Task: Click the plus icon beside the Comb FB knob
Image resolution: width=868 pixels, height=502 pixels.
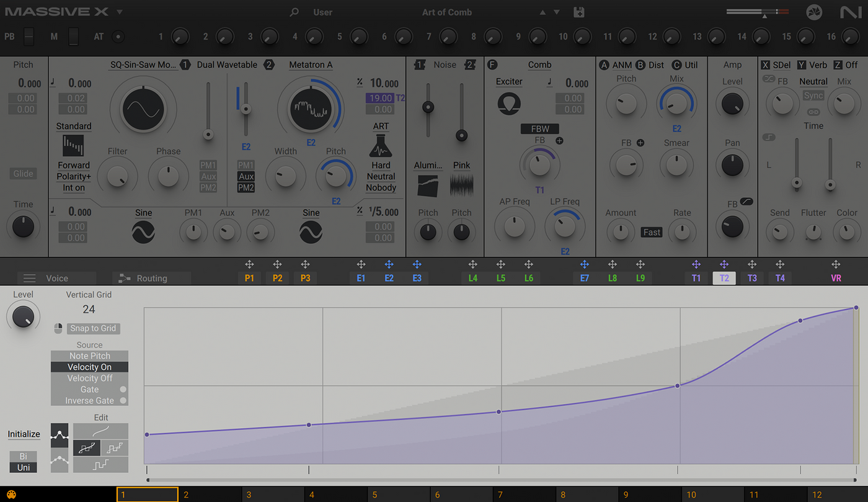Action: 559,141
